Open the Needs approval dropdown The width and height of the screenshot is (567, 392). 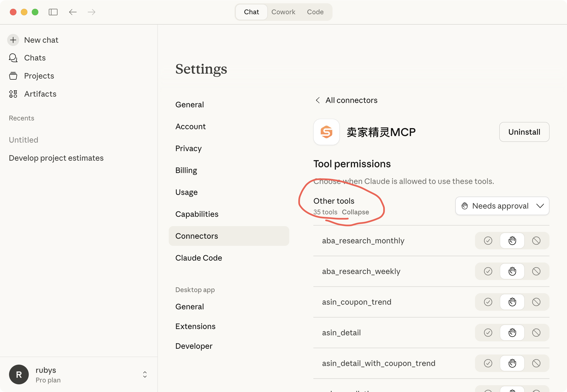tap(502, 206)
